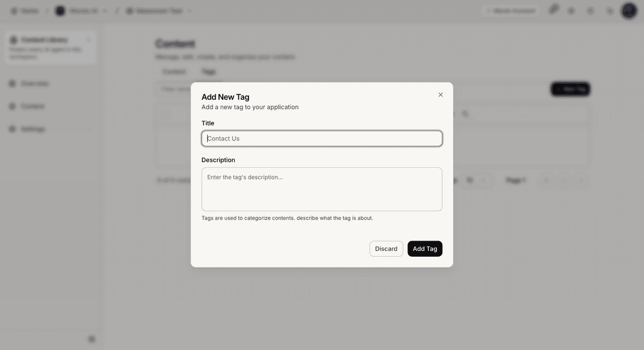Focus the Description text area
The image size is (644, 350).
coord(322,189)
